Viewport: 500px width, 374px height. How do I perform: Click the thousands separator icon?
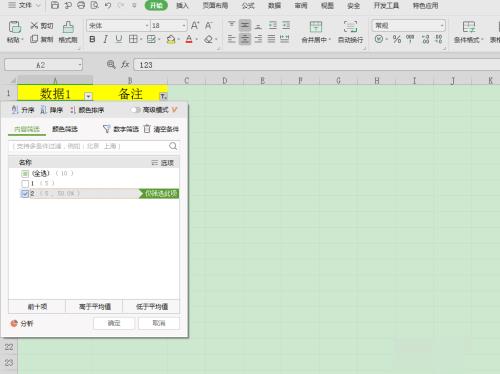click(410, 39)
